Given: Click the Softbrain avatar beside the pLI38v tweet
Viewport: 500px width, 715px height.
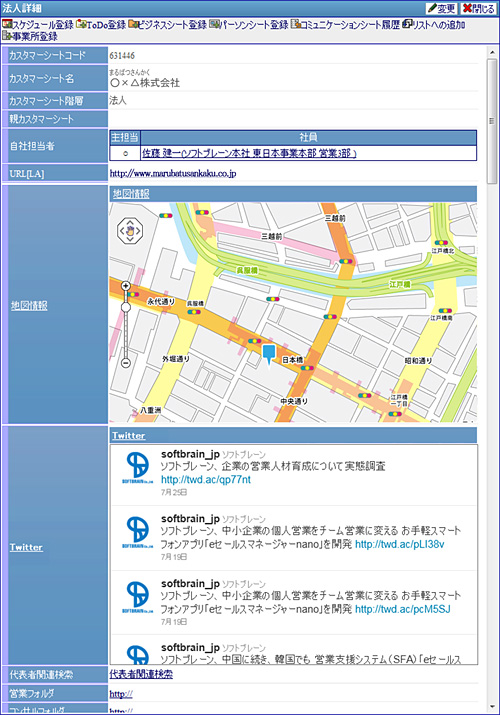Looking at the screenshot, I should (x=138, y=532).
